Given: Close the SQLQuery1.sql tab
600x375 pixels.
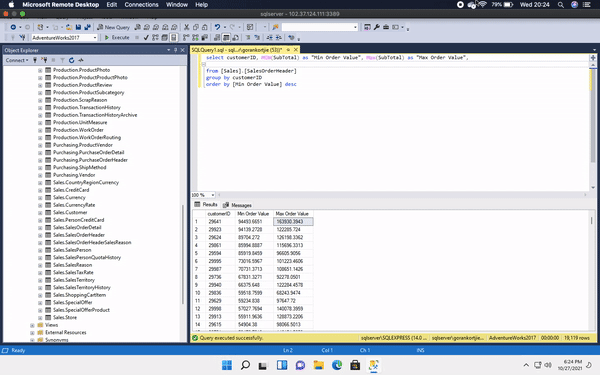Looking at the screenshot, I should [296, 50].
